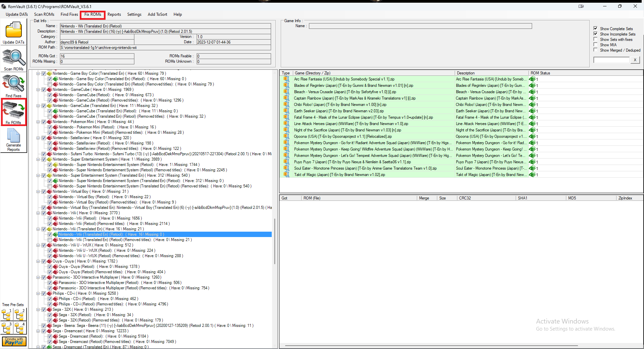Image resolution: width=644 pixels, height=349 pixels.
Task: Collapse Nintendo - Pokemon Mini tree node
Action: point(38,122)
